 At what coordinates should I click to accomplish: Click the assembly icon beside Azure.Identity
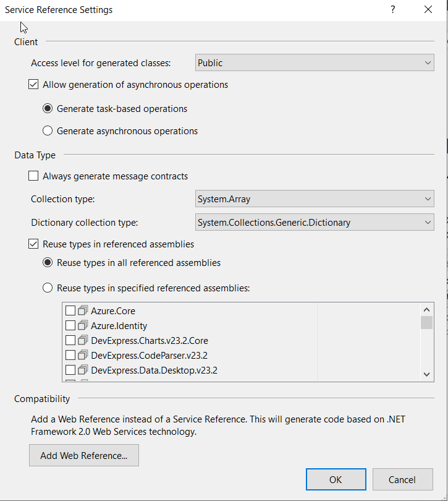pyautogui.click(x=83, y=325)
